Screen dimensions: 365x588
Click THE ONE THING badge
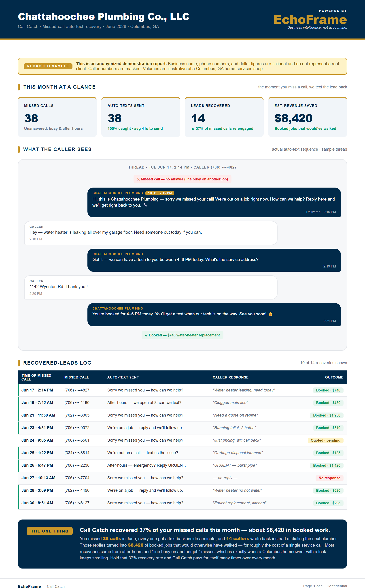click(x=49, y=531)
